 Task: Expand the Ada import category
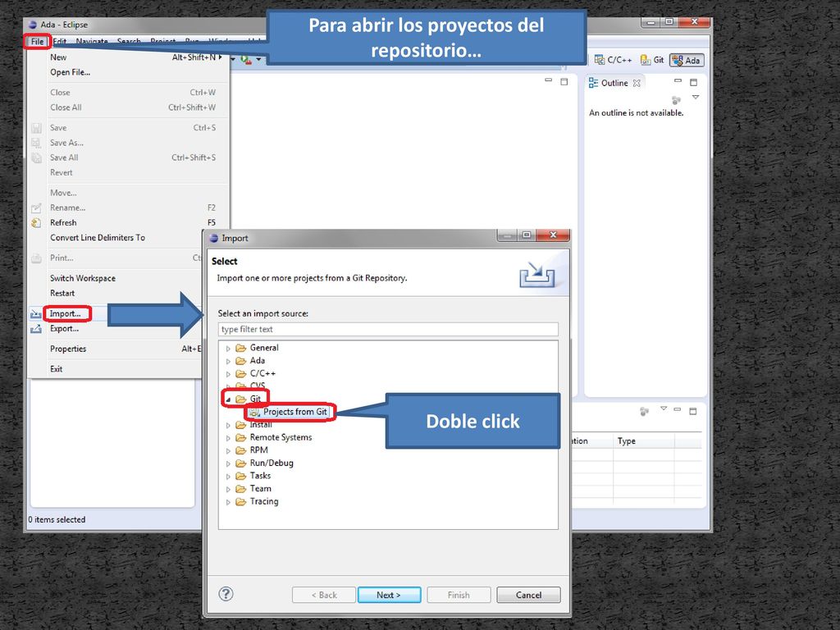tap(228, 362)
